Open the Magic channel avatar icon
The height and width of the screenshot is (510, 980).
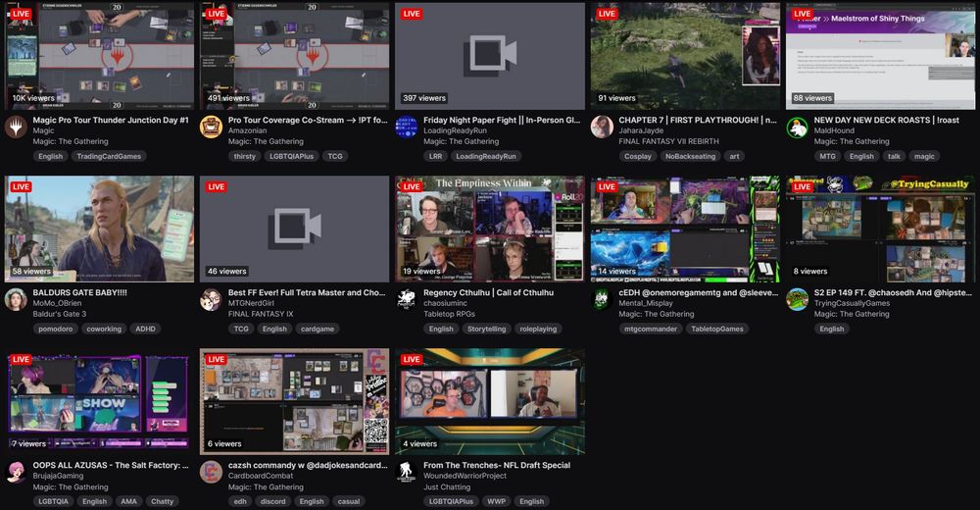16,127
